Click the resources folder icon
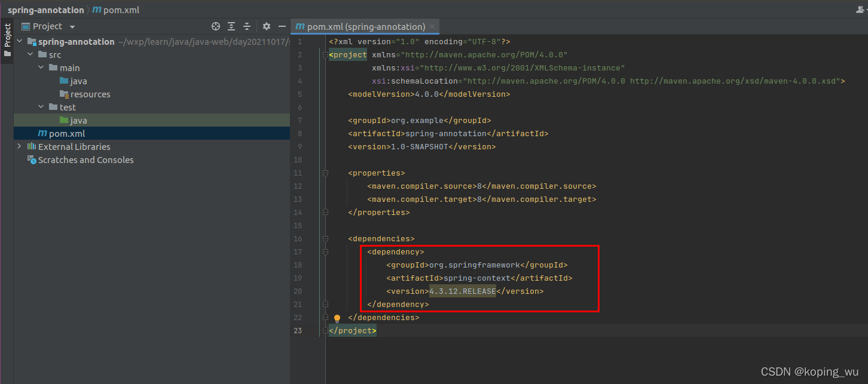 pyautogui.click(x=65, y=94)
